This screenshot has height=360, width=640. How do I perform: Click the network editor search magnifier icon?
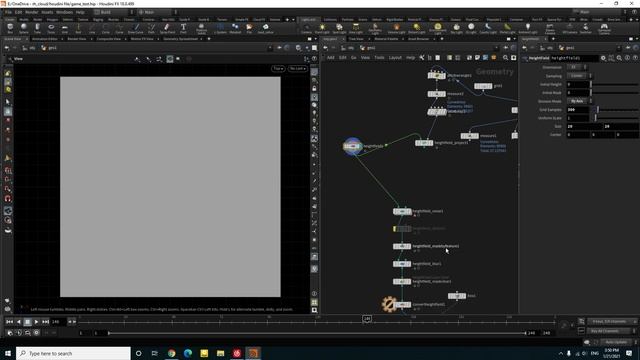point(505,58)
